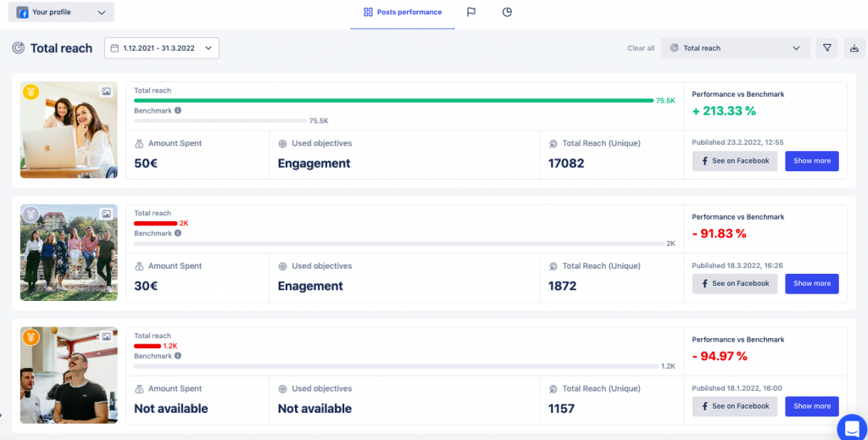Image resolution: width=868 pixels, height=440 pixels.
Task: Click See on Facebook for second post
Action: coord(734,284)
